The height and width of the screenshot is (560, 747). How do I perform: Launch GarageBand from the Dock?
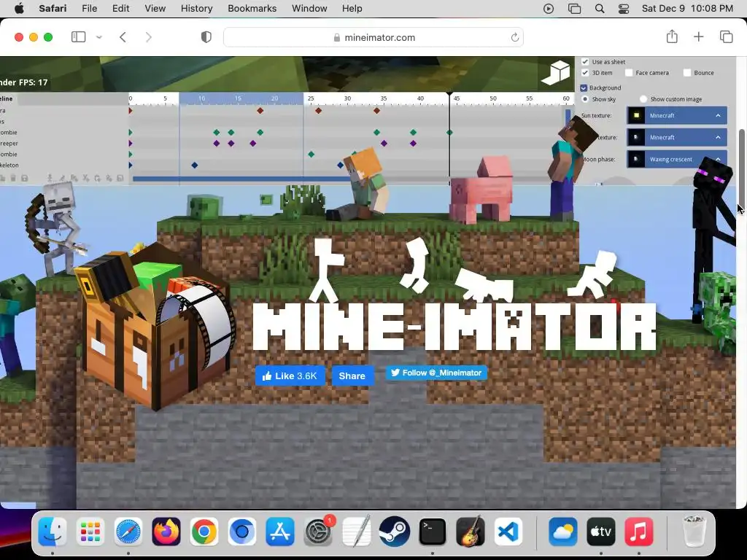tap(471, 532)
